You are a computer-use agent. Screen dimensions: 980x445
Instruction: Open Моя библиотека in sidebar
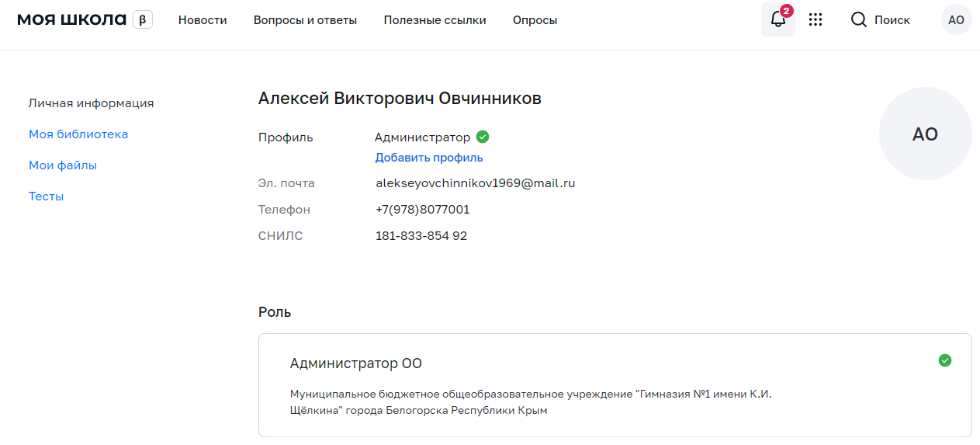pos(78,134)
